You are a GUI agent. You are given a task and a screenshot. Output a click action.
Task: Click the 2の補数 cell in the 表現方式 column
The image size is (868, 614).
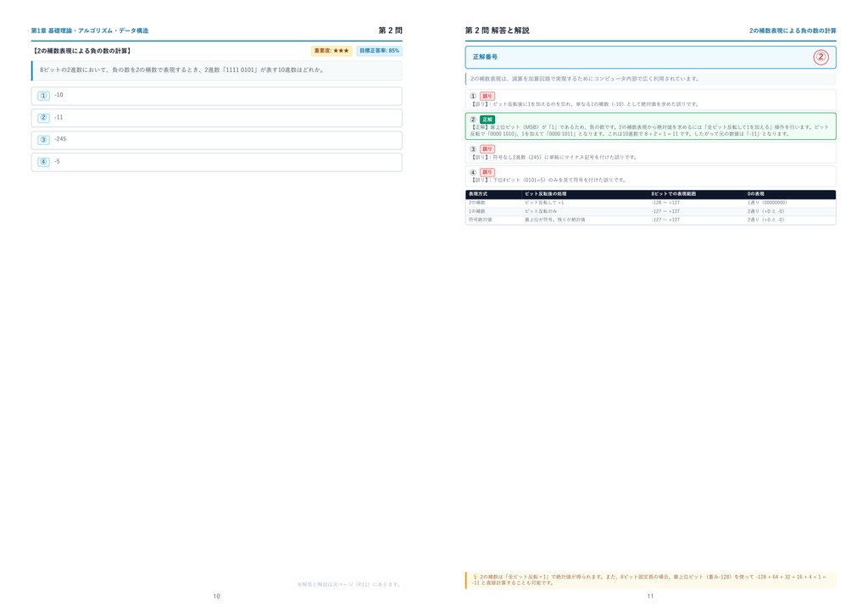pos(476,203)
